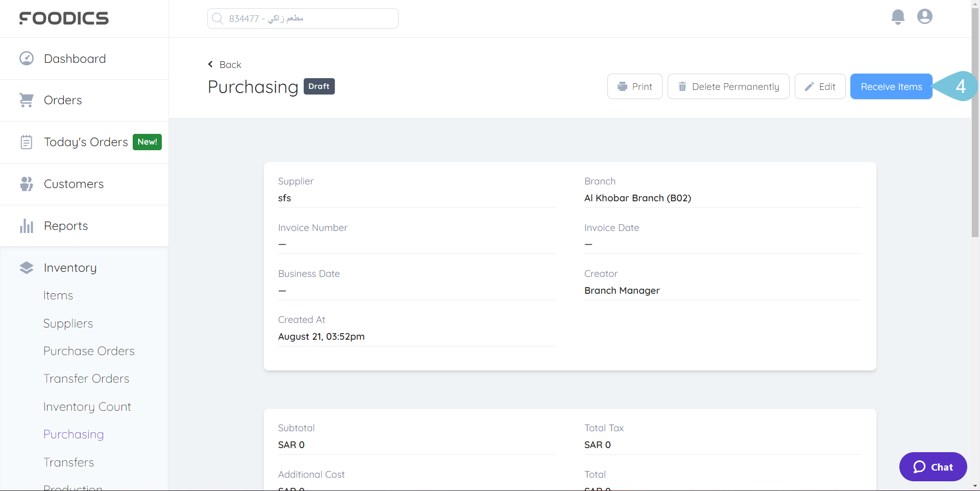
Task: Select the Orders shopping cart icon
Action: (26, 100)
